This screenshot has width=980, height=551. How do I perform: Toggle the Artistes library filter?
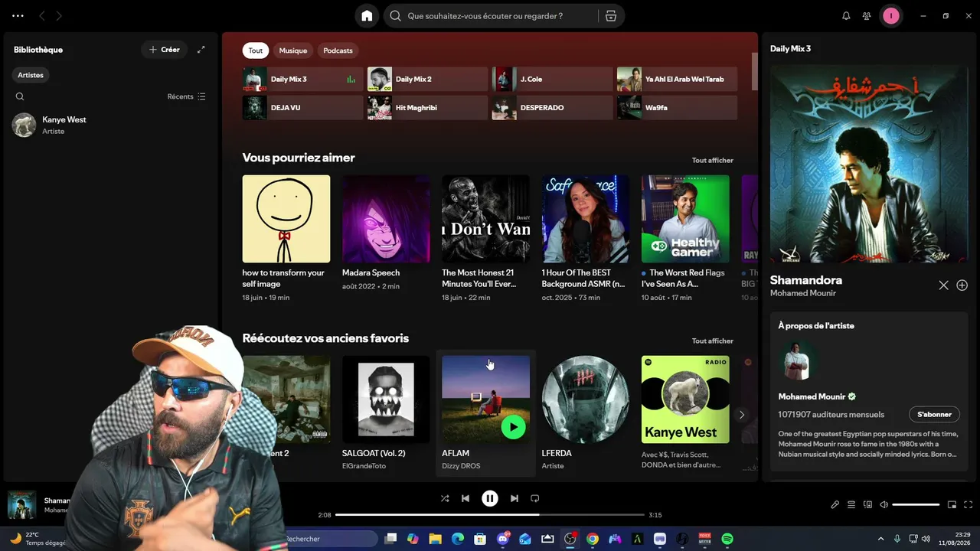(31, 75)
